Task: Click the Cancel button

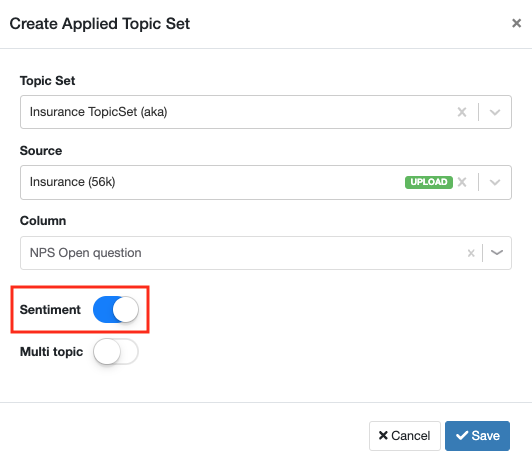Action: coord(404,436)
